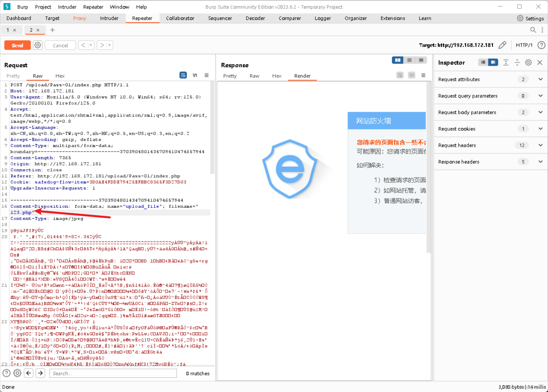Viewport: 548px width, 392px height.
Task: Open the Repeater help question mark icon
Action: point(541,45)
